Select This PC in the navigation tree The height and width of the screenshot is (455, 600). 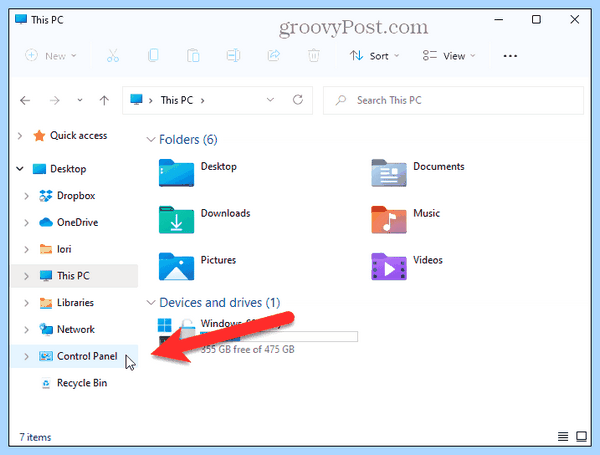(74, 276)
